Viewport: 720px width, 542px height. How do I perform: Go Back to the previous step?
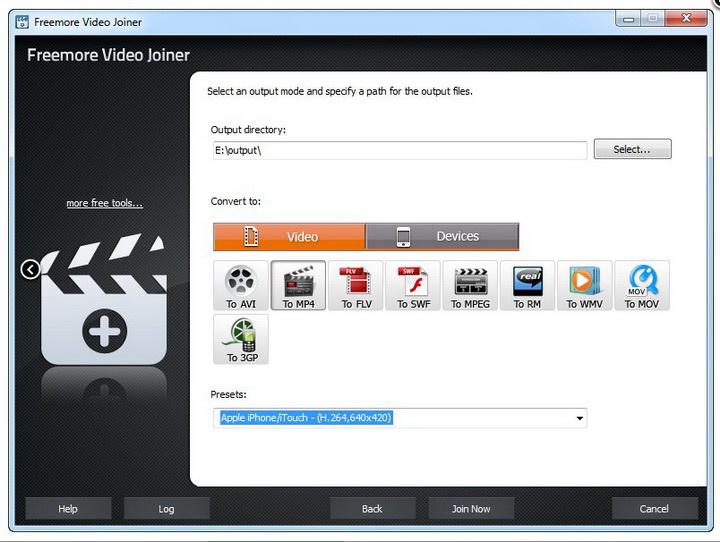pos(372,508)
